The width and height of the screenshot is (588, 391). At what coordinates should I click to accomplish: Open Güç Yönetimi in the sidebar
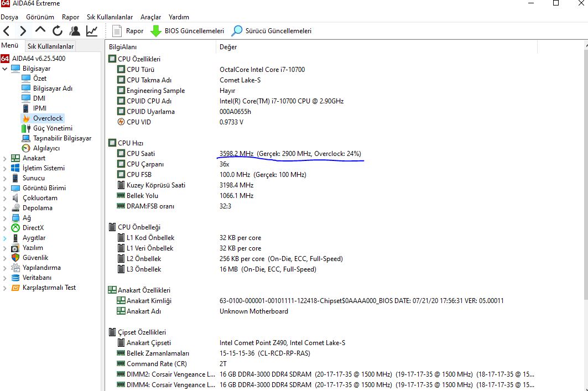(53, 128)
